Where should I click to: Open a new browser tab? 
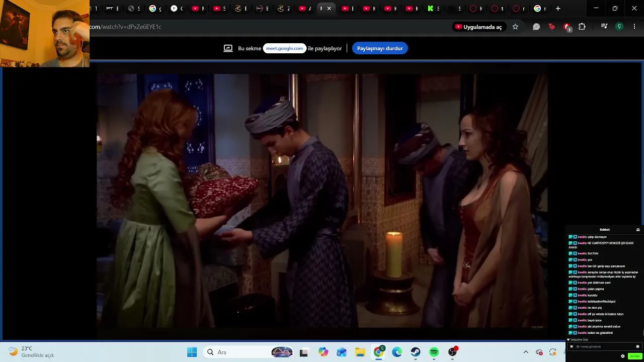pos(558,8)
